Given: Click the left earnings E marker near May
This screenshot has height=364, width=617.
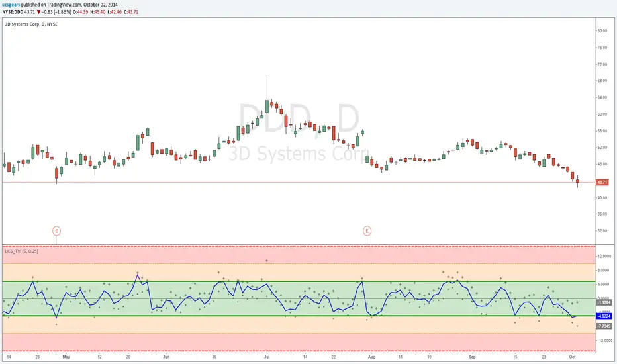Looking at the screenshot, I should click(x=56, y=230).
